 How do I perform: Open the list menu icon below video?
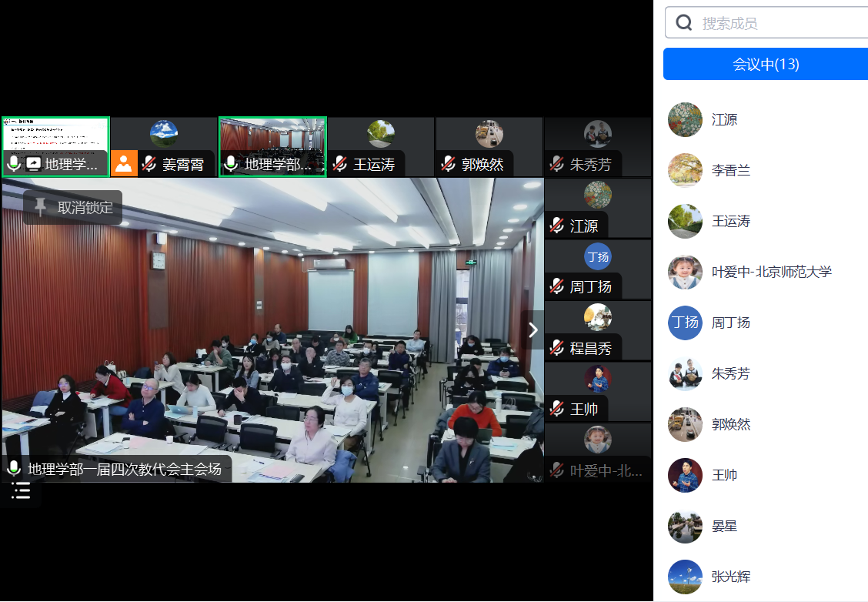[x=21, y=491]
